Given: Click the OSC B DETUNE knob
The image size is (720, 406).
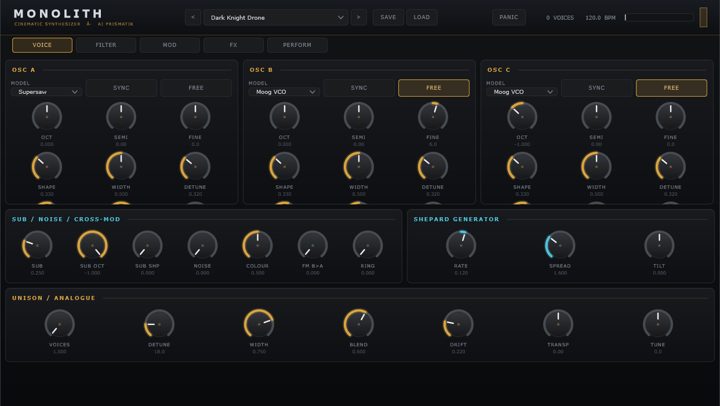Looking at the screenshot, I should point(433,167).
